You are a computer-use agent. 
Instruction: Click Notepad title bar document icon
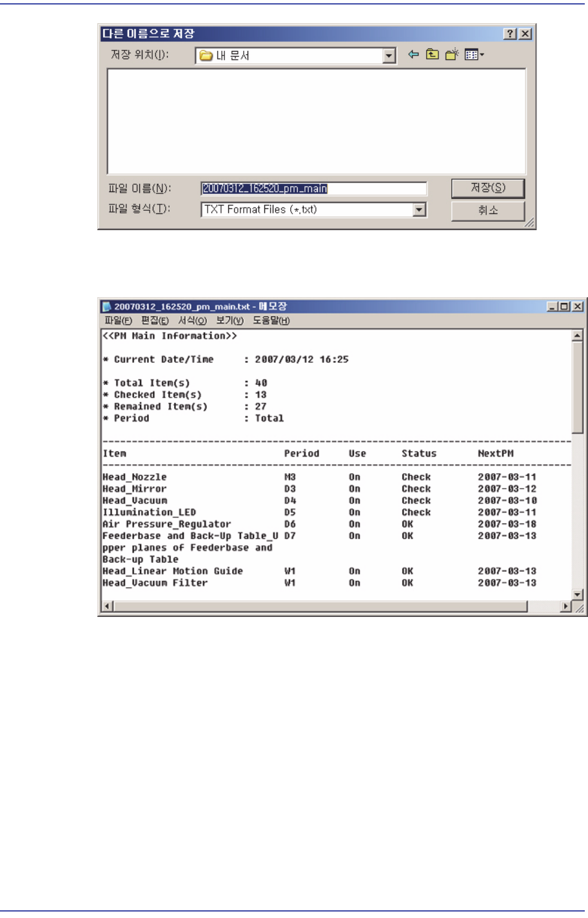(107, 307)
